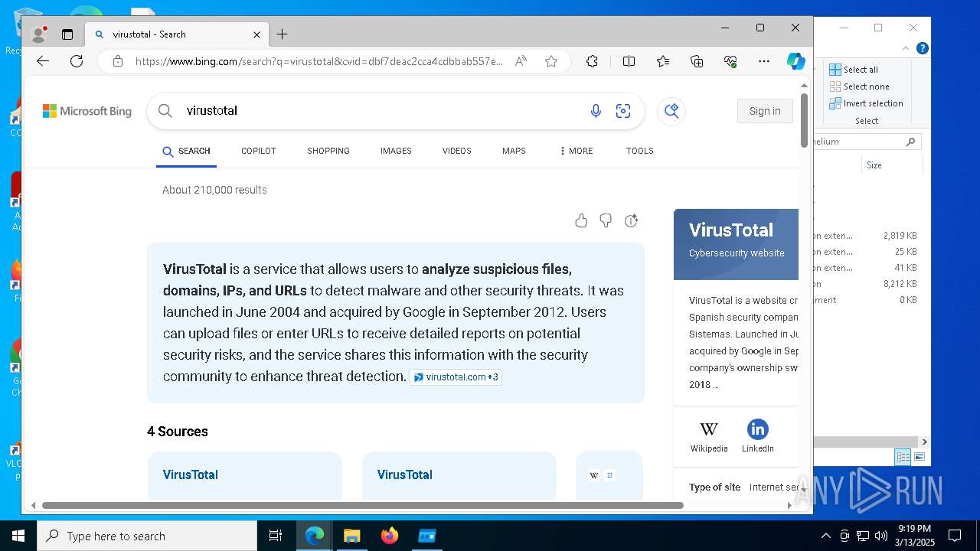
Task: Expand the MORE dropdown
Action: click(577, 151)
